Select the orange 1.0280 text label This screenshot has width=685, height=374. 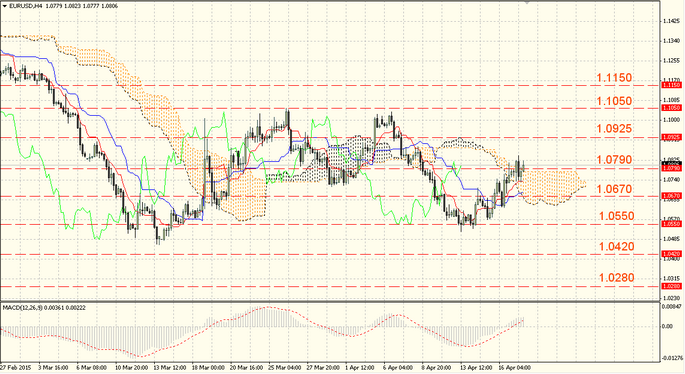click(x=616, y=278)
